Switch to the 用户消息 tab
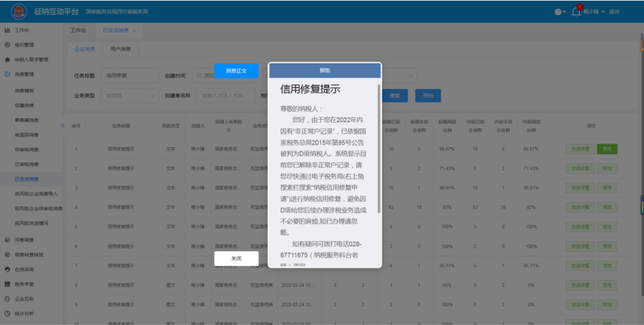 tap(120, 49)
